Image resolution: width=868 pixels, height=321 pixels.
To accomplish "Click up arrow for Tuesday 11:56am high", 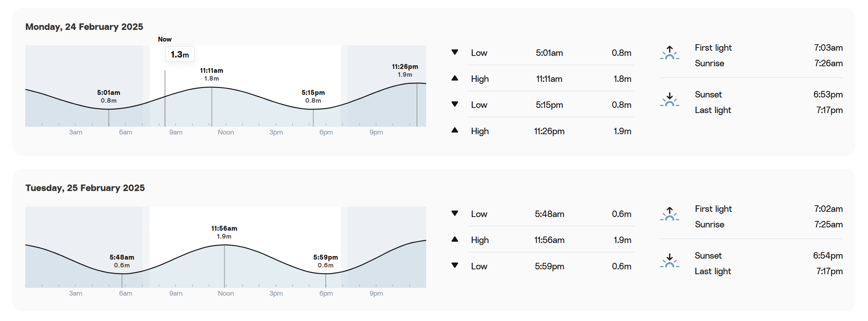I will click(x=454, y=239).
